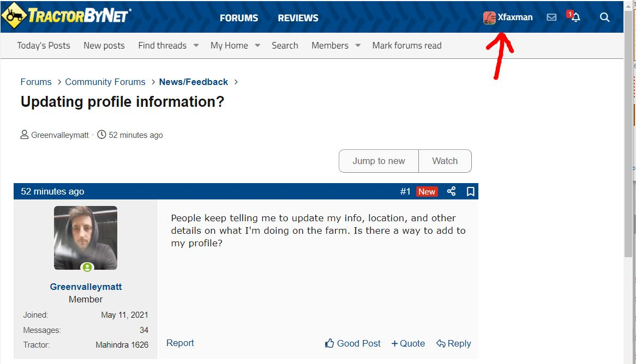Click the vertical page scrollbar
This screenshot has width=636, height=364.
click(628, 163)
